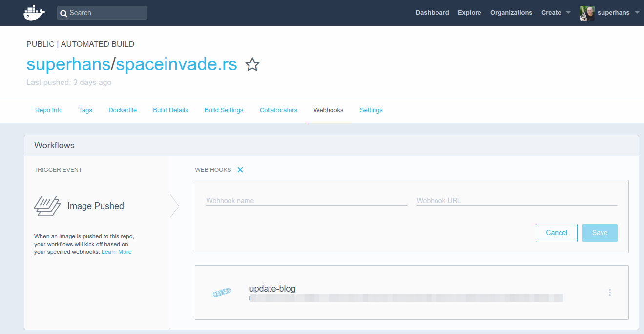Click the Docker whale logo

pos(34,13)
